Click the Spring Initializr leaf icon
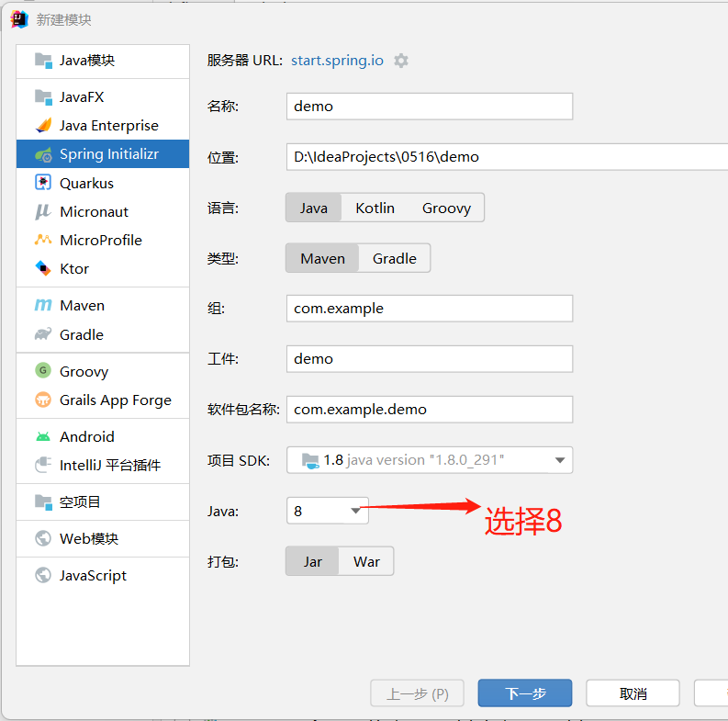Screen dimensions: 728x721 pyautogui.click(x=43, y=154)
